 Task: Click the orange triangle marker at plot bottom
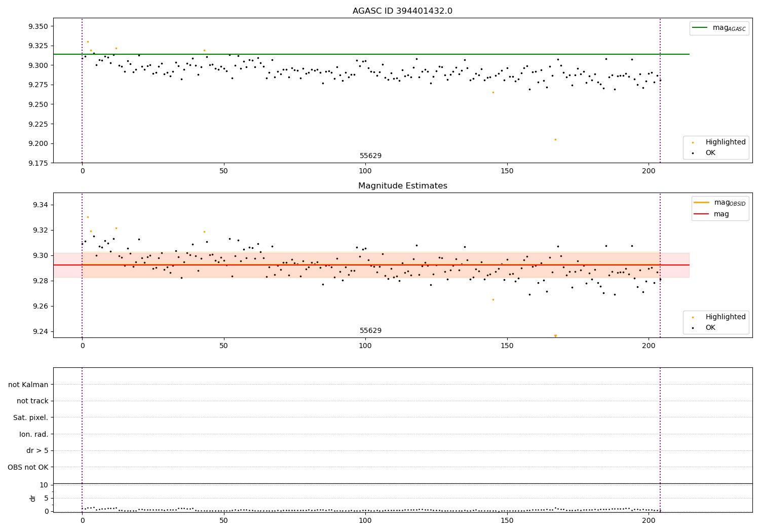(555, 335)
